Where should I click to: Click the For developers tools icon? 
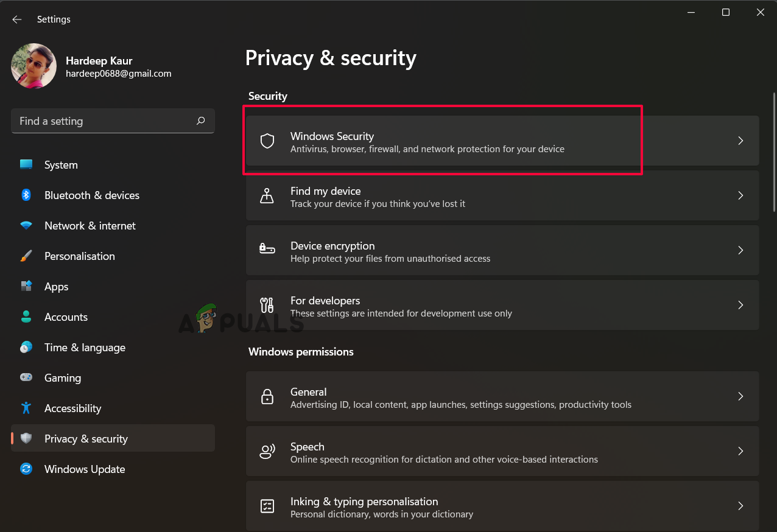(267, 304)
